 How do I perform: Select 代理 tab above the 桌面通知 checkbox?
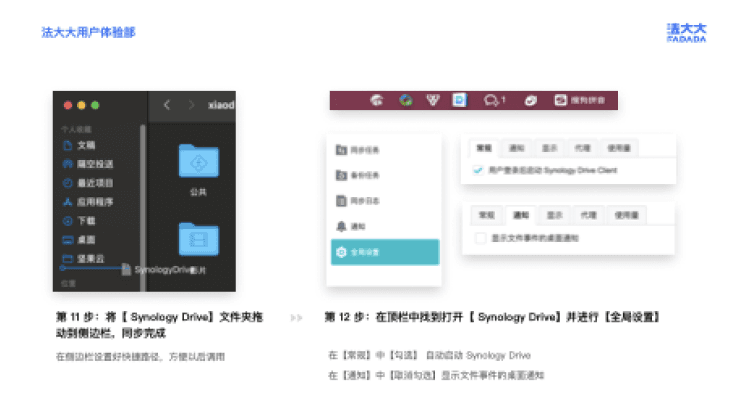[588, 215]
